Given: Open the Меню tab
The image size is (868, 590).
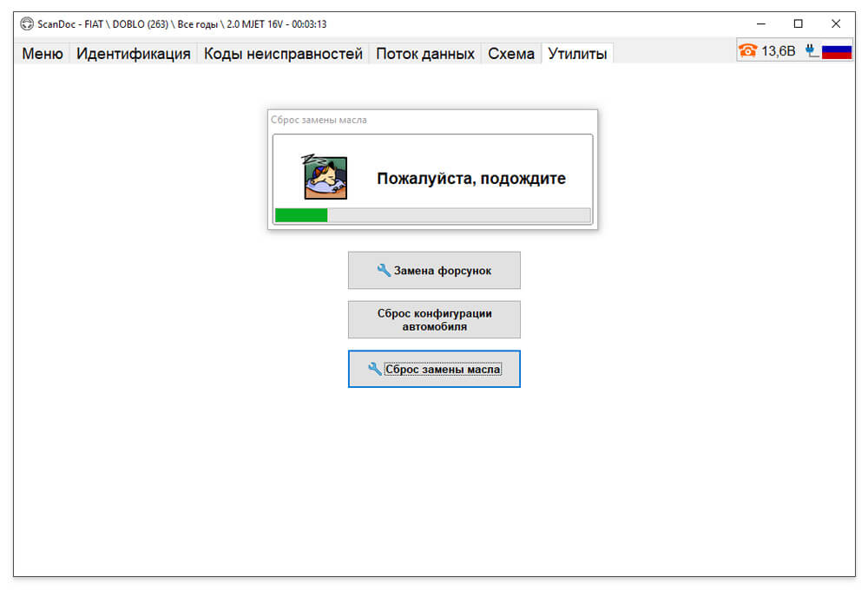Looking at the screenshot, I should point(43,54).
